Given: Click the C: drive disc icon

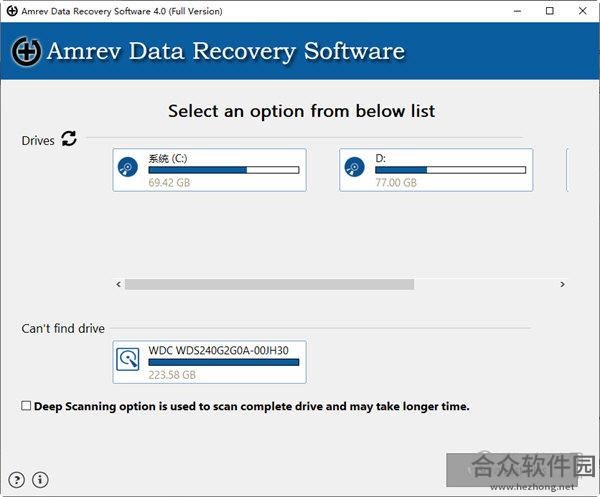Looking at the screenshot, I should coord(128,167).
